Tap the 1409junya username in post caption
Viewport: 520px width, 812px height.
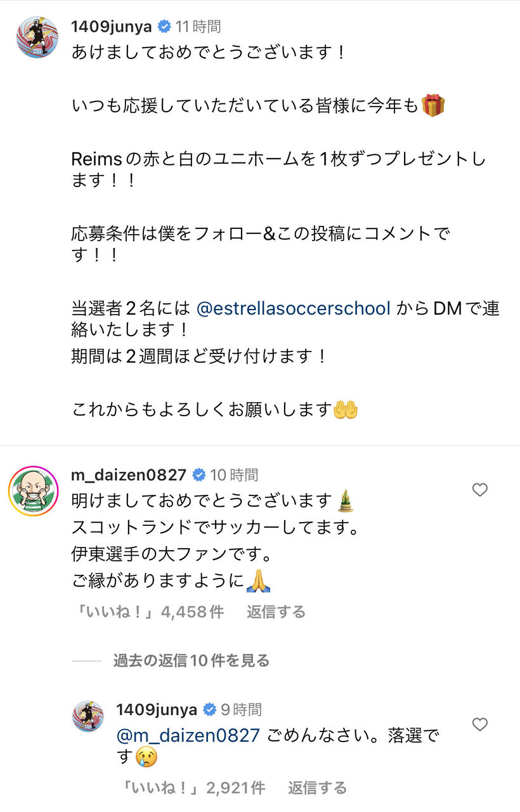tap(113, 27)
